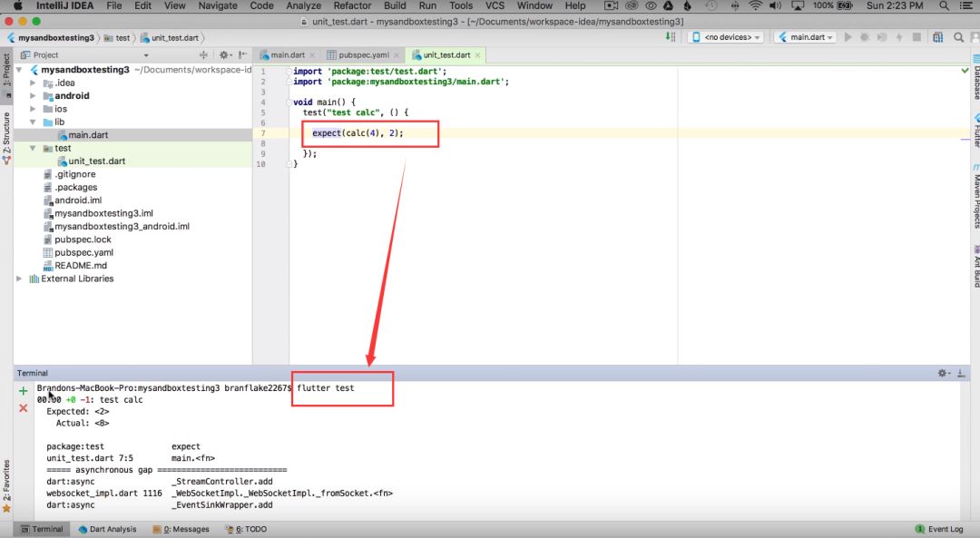Click the Search Everywhere magnifier in toolbar
Screen dimensions: 980x538
tap(958, 37)
